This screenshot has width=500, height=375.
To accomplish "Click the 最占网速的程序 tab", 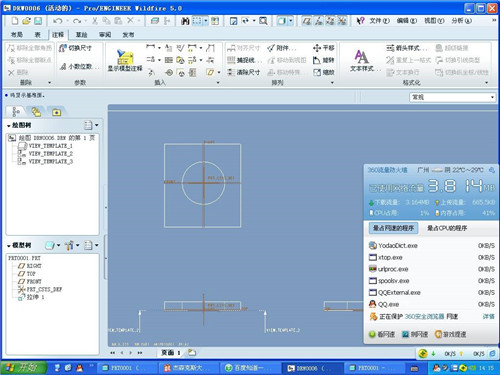I will (393, 228).
